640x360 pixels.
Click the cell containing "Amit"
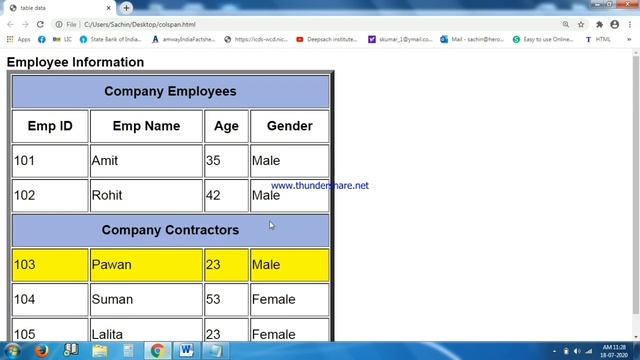[146, 160]
